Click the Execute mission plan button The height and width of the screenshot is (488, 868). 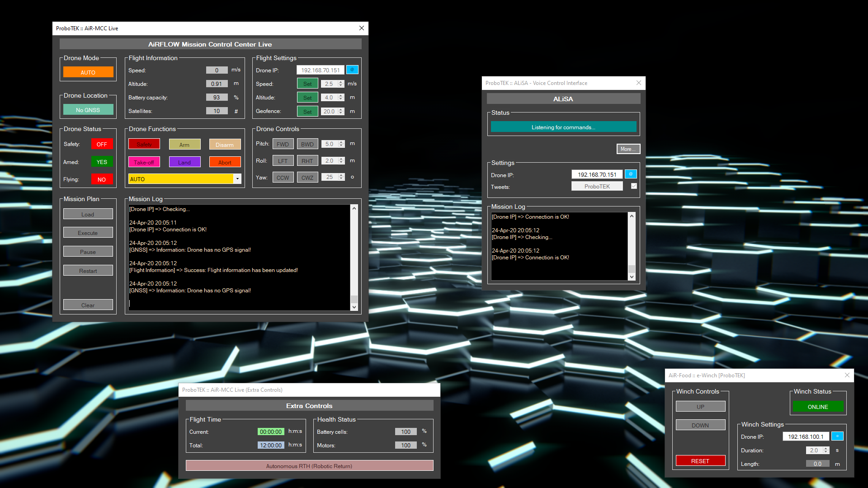tap(88, 233)
